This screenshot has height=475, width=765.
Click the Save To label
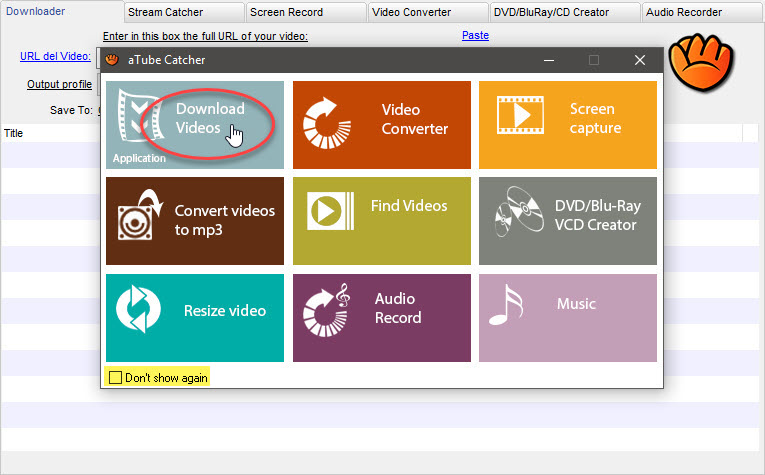[x=71, y=110]
